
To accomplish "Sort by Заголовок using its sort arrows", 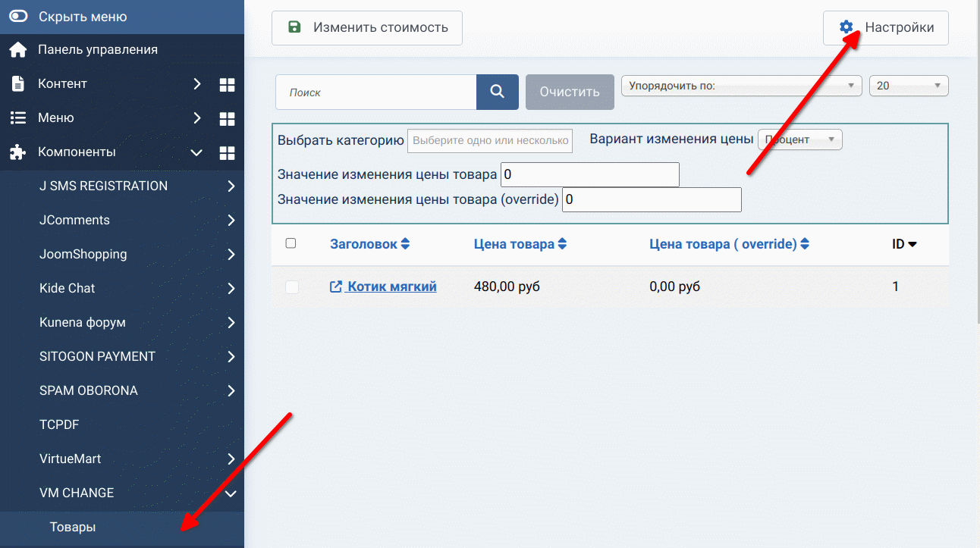I will pyautogui.click(x=405, y=244).
